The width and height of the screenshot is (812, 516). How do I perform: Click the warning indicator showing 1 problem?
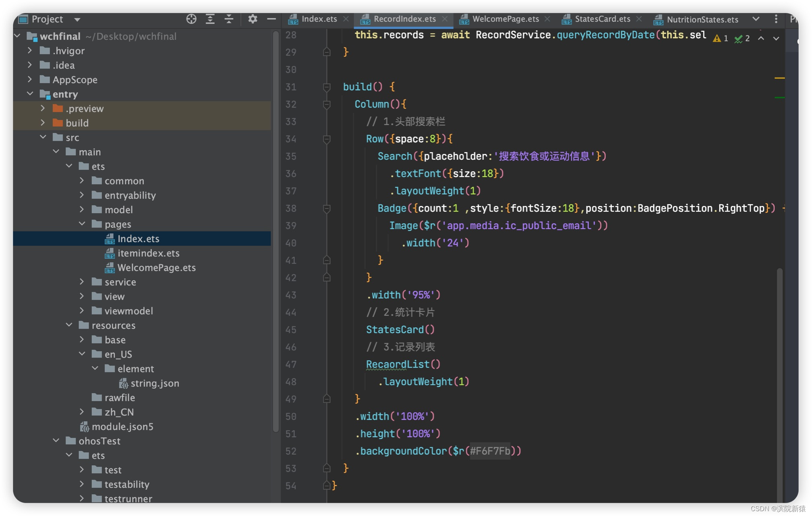tap(721, 38)
